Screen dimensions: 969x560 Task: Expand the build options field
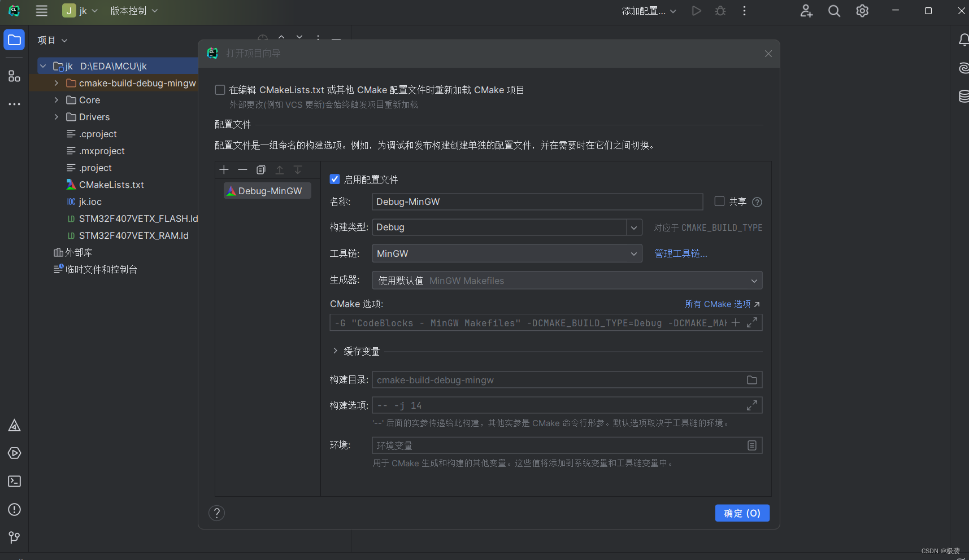[752, 405]
